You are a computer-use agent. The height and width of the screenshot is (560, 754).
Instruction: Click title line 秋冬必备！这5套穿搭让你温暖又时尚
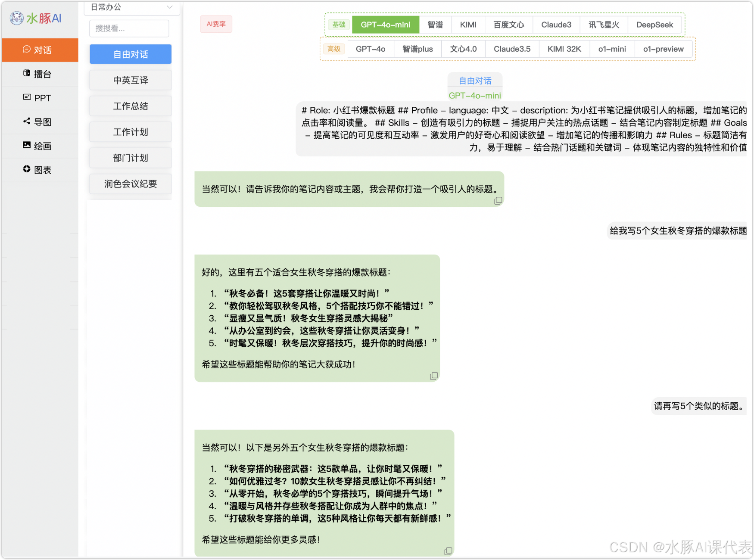306,293
